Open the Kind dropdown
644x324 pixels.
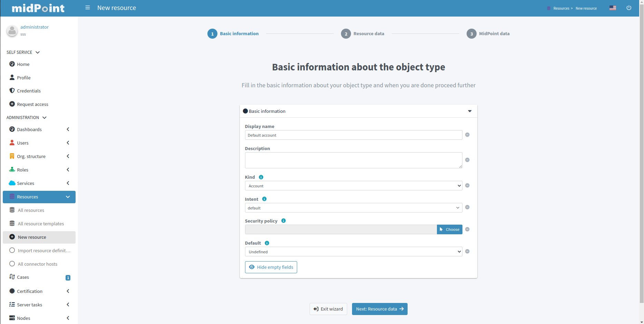point(353,186)
